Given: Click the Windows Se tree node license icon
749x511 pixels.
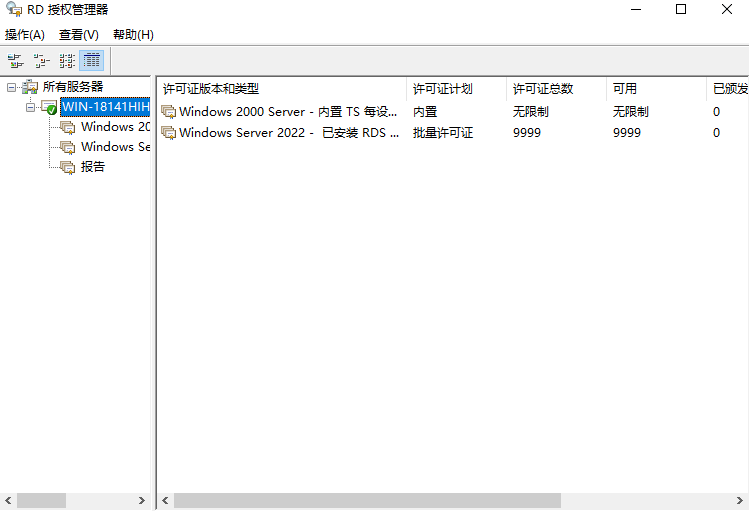Looking at the screenshot, I should (x=68, y=147).
